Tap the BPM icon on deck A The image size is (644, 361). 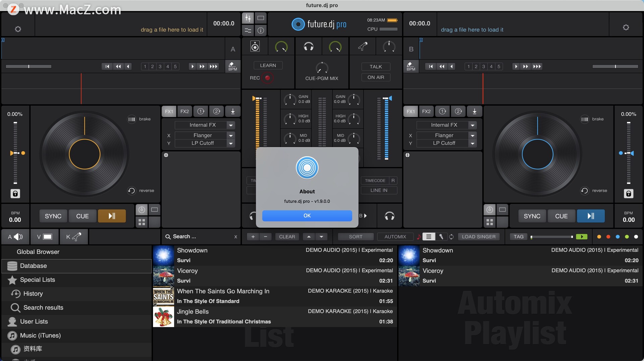(232, 66)
